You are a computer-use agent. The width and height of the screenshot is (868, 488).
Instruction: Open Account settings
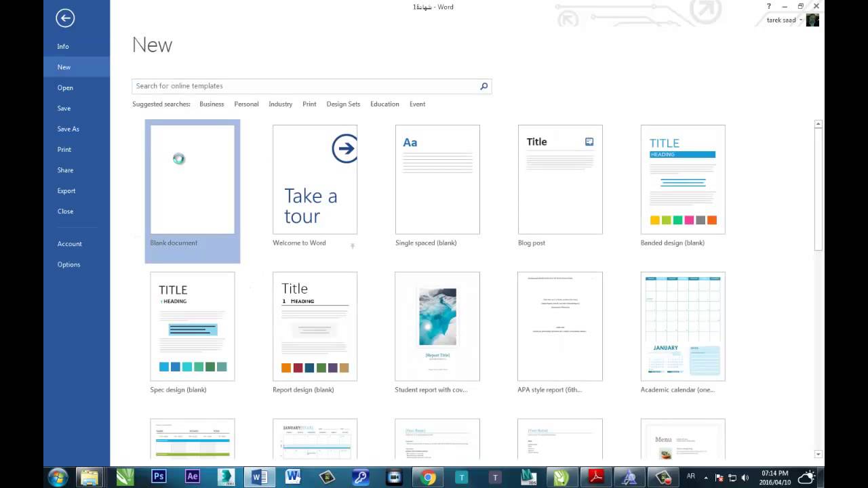[x=77, y=244]
